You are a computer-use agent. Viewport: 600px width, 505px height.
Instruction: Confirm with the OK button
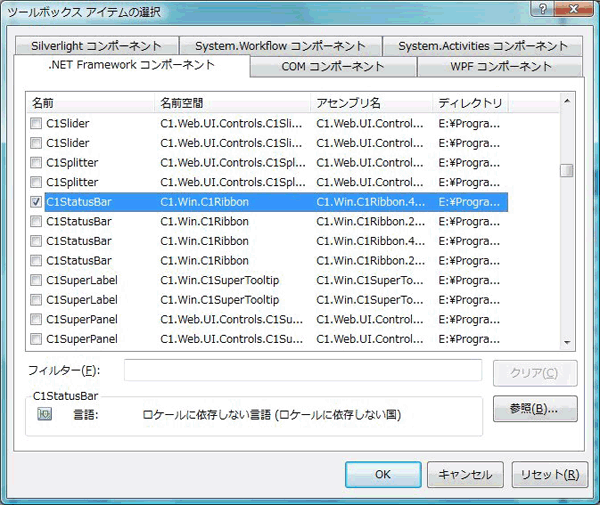pos(383,474)
